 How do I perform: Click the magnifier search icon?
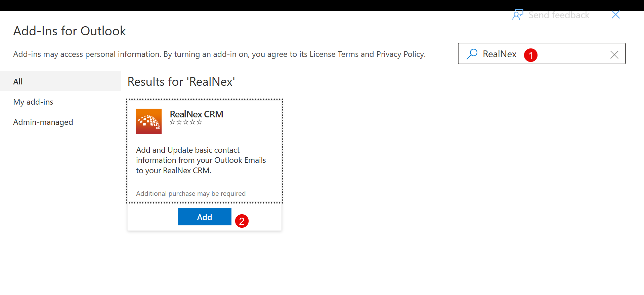click(x=472, y=54)
